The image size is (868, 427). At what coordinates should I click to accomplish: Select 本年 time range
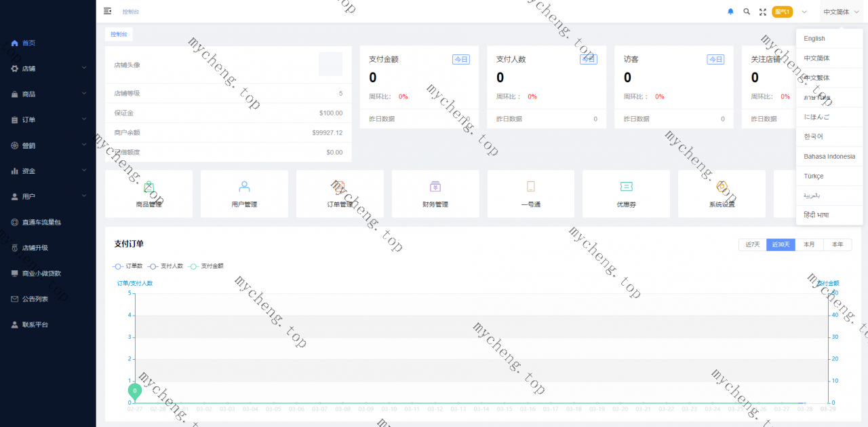click(x=837, y=245)
